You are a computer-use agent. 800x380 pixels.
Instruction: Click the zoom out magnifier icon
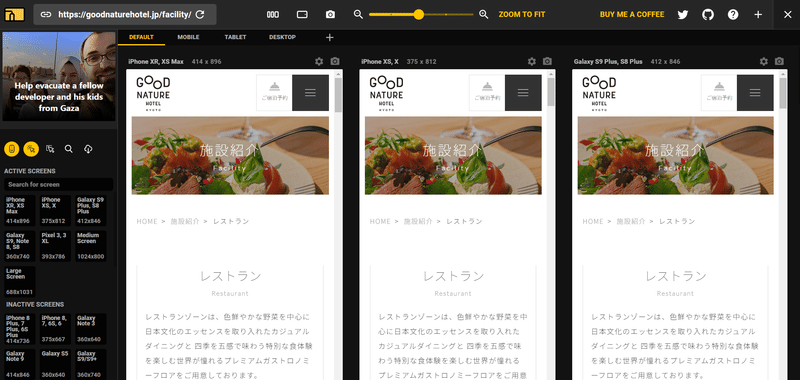click(359, 14)
